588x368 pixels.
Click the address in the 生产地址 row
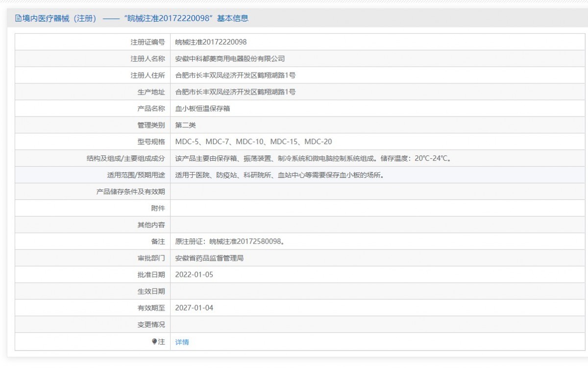coord(235,92)
